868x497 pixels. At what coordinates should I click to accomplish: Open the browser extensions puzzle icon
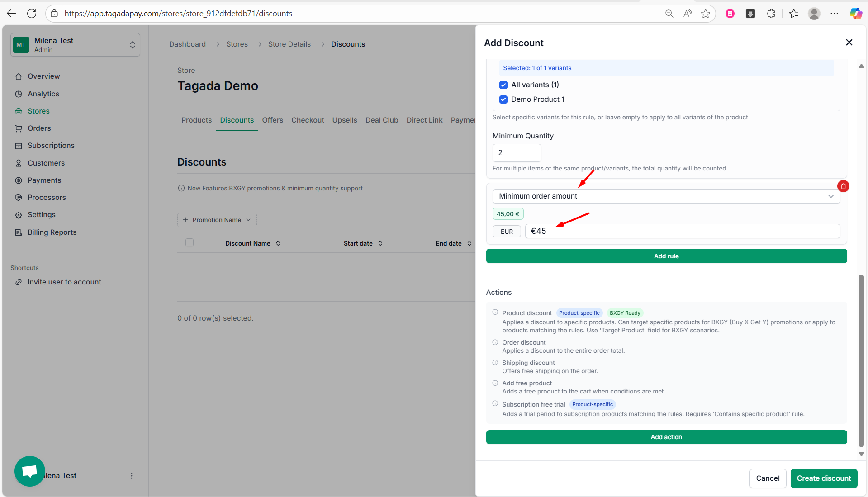coord(771,14)
